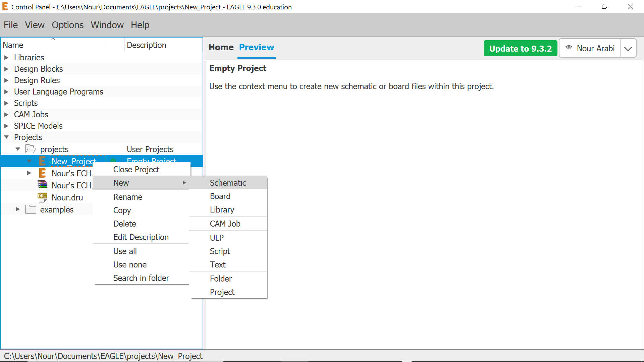
Task: Toggle the green dot on New_Project row
Action: (x=113, y=161)
